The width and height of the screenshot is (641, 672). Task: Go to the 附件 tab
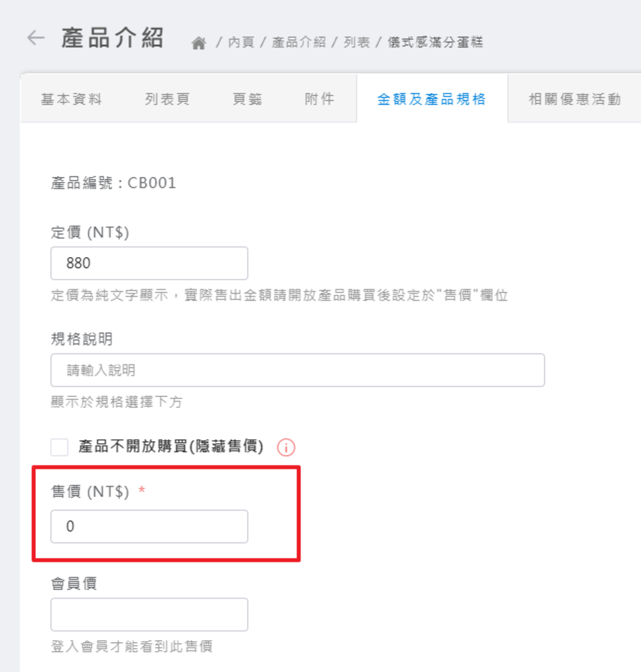[x=319, y=99]
